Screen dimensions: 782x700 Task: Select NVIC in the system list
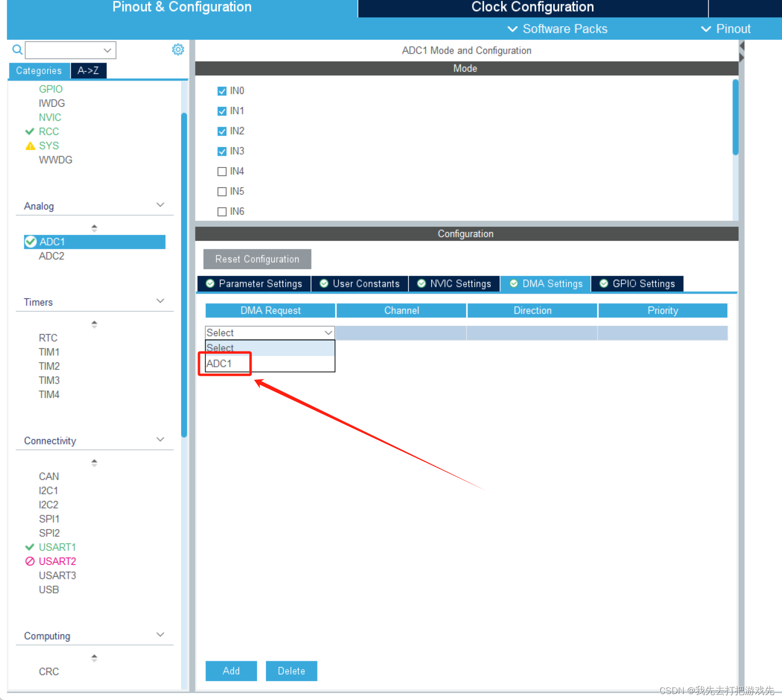(50, 118)
